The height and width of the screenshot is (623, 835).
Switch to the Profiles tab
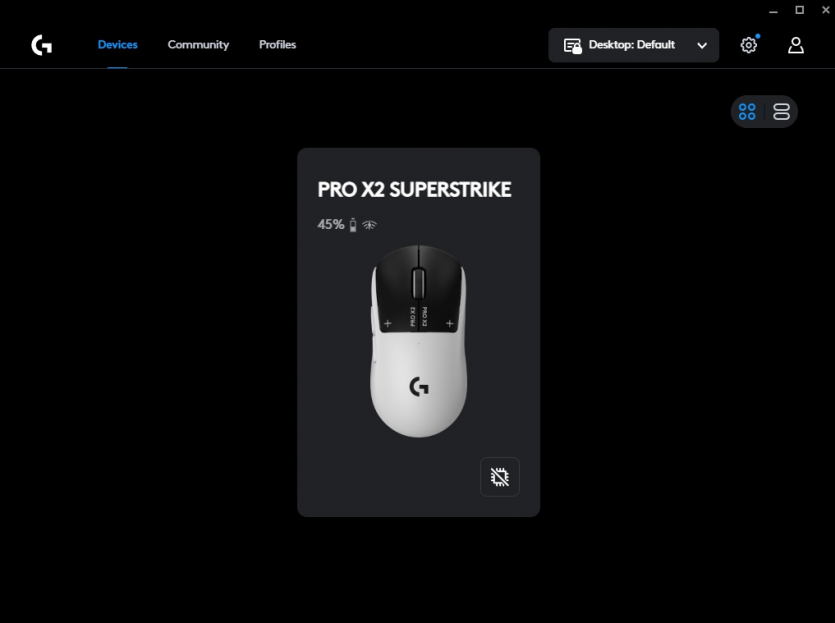coord(277,45)
